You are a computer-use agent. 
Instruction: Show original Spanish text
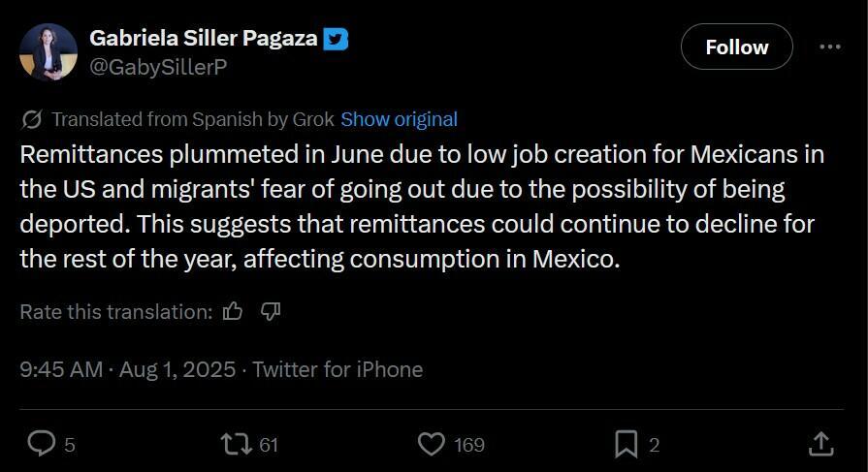pyautogui.click(x=399, y=120)
